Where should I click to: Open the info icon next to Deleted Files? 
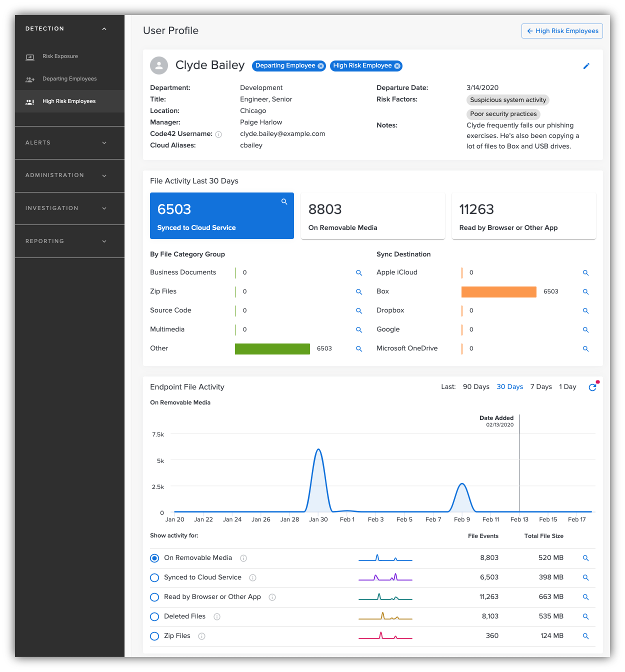(217, 616)
